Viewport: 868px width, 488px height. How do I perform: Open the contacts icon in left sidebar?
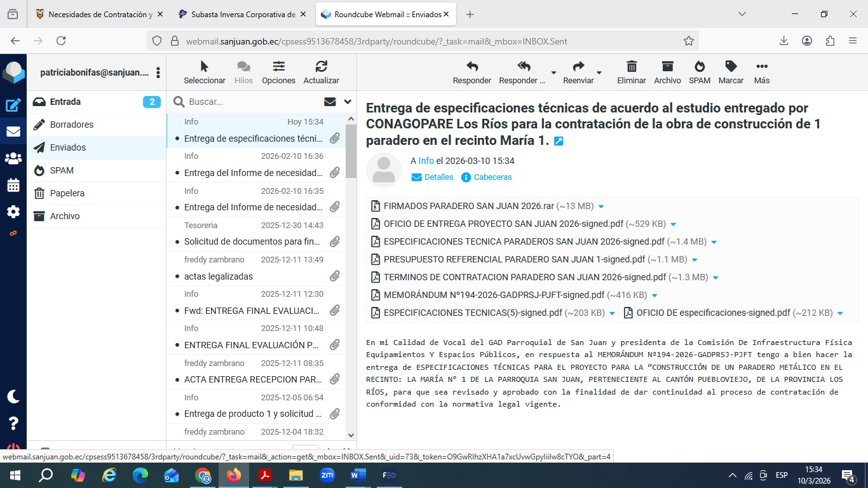click(x=13, y=159)
